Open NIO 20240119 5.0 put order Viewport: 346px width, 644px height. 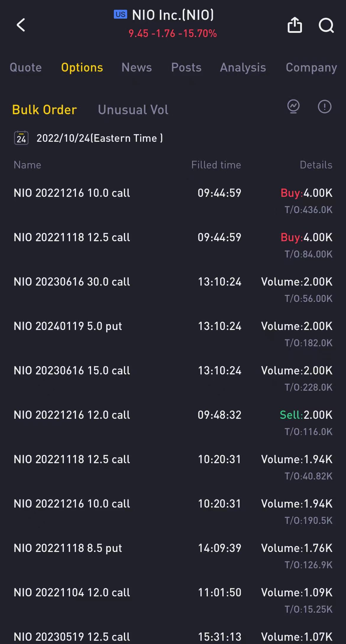(173, 334)
